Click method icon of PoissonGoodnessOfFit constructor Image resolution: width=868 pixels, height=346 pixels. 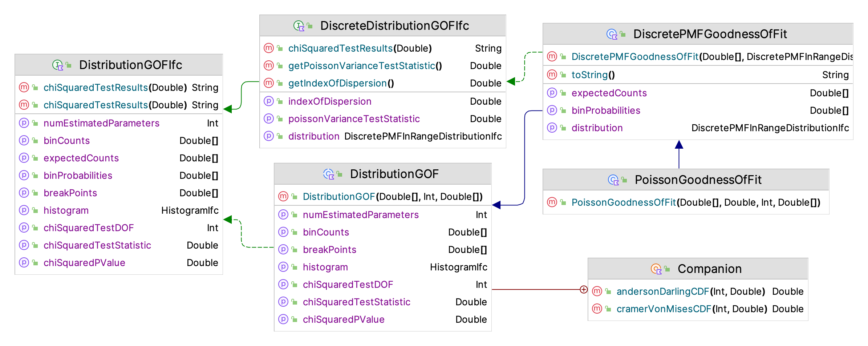[552, 202]
